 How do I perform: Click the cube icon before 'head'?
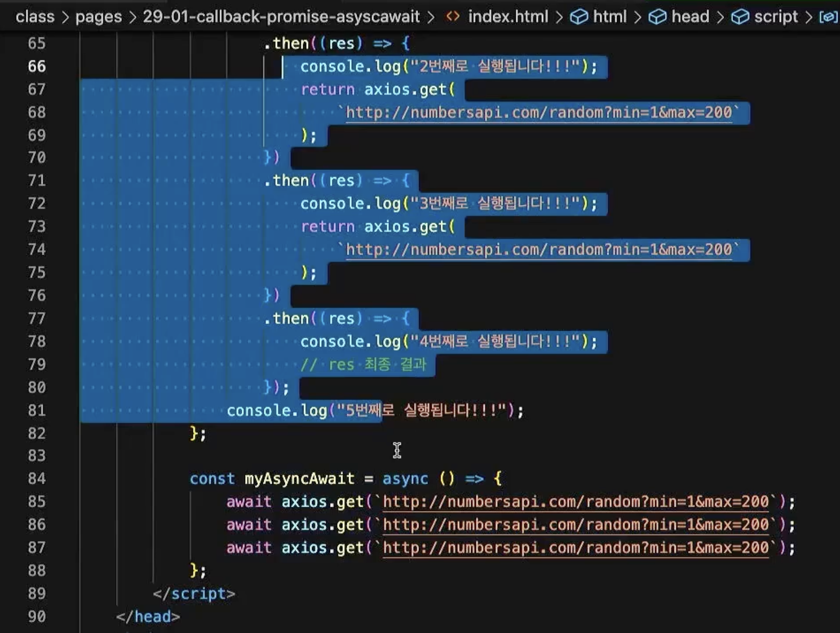(x=657, y=17)
